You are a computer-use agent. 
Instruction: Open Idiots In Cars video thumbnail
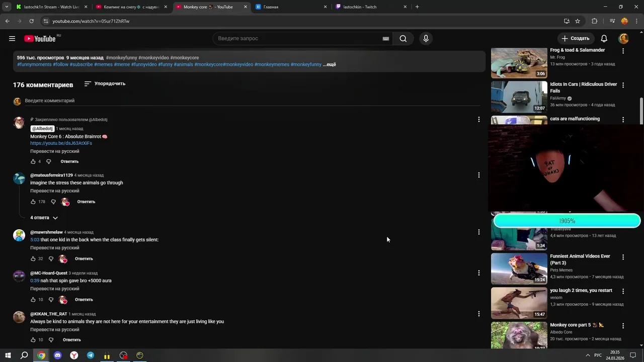coord(519,97)
